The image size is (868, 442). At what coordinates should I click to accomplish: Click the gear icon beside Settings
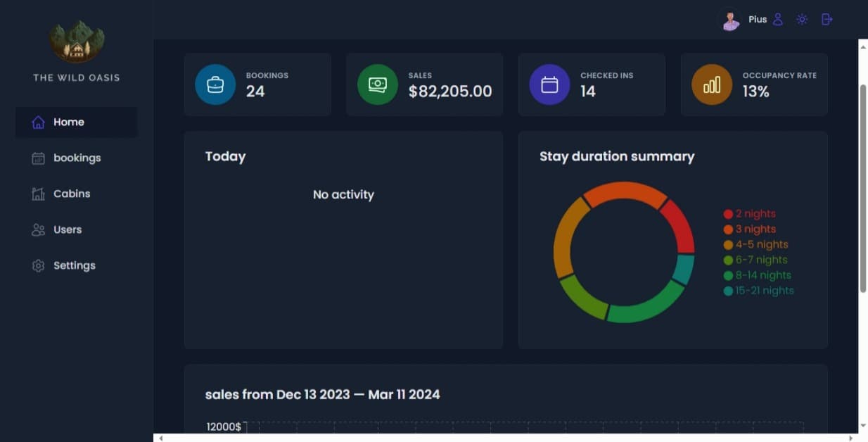click(x=39, y=266)
